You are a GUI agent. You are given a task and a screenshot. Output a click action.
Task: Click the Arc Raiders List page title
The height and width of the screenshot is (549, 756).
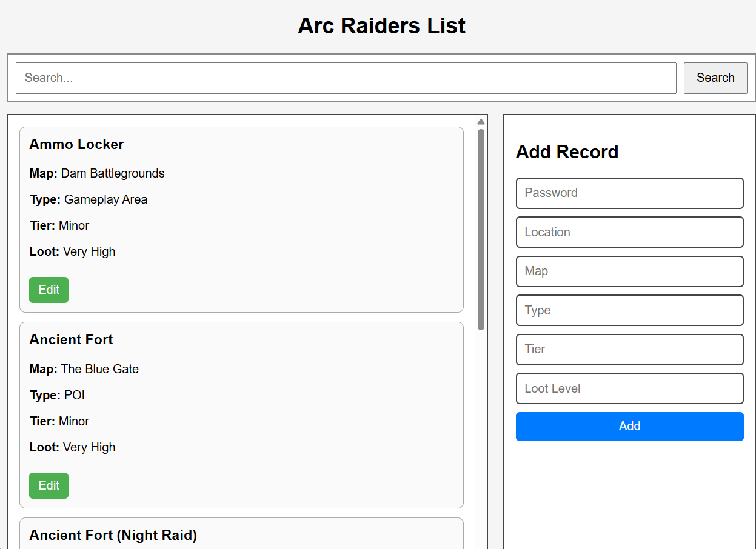point(381,25)
